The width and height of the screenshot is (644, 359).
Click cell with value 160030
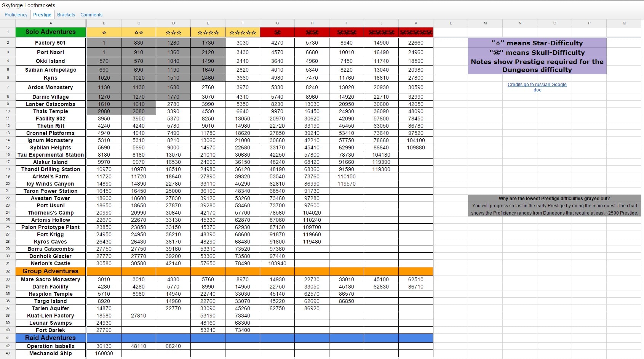pyautogui.click(x=104, y=353)
